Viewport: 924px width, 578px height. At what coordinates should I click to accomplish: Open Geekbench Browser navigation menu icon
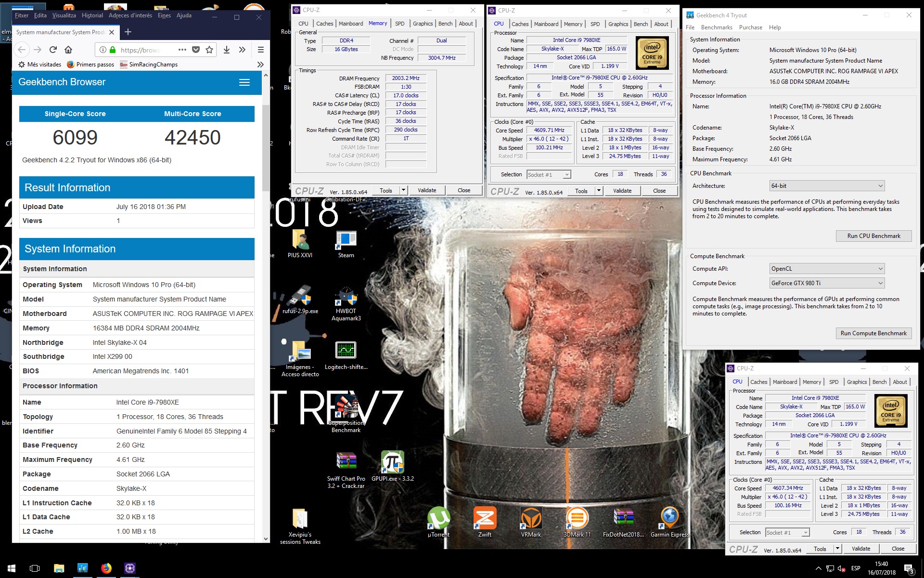(244, 82)
